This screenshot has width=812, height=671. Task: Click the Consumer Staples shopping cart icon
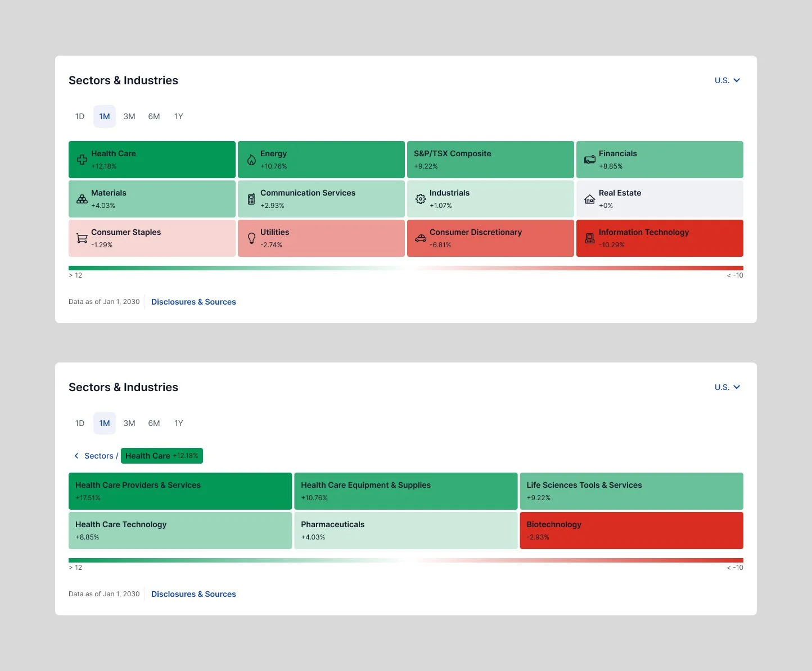pyautogui.click(x=82, y=238)
